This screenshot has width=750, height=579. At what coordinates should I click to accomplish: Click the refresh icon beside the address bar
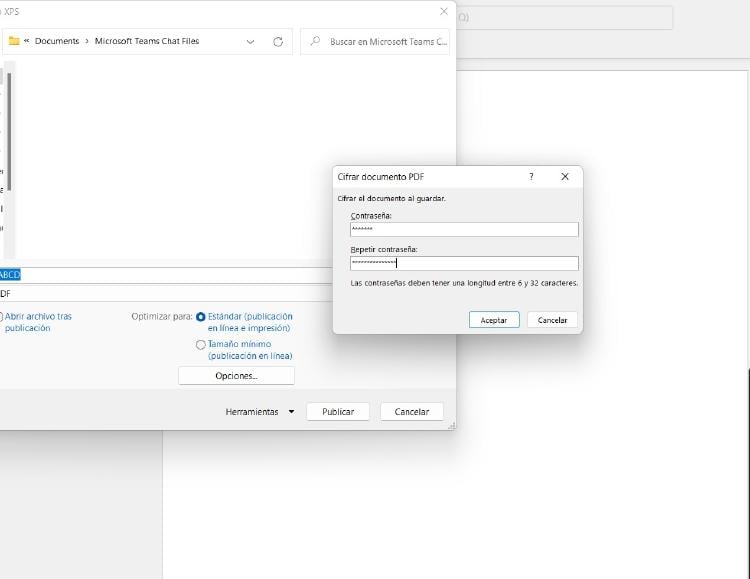(278, 41)
